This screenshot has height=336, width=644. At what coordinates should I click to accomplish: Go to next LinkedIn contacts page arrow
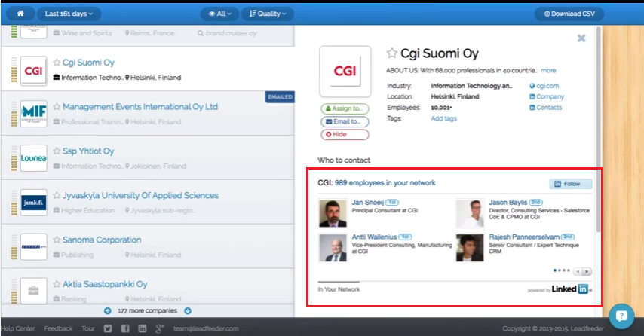point(587,272)
